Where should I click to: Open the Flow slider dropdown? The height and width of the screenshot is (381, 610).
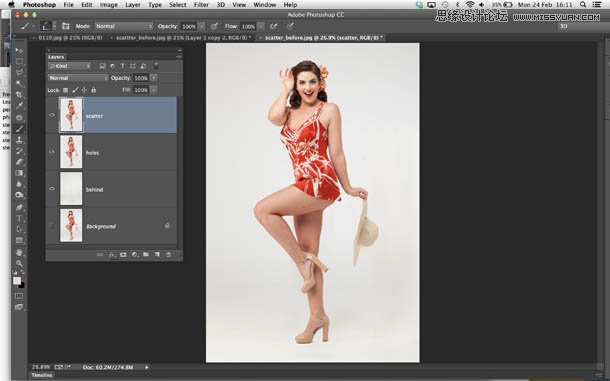(261, 26)
